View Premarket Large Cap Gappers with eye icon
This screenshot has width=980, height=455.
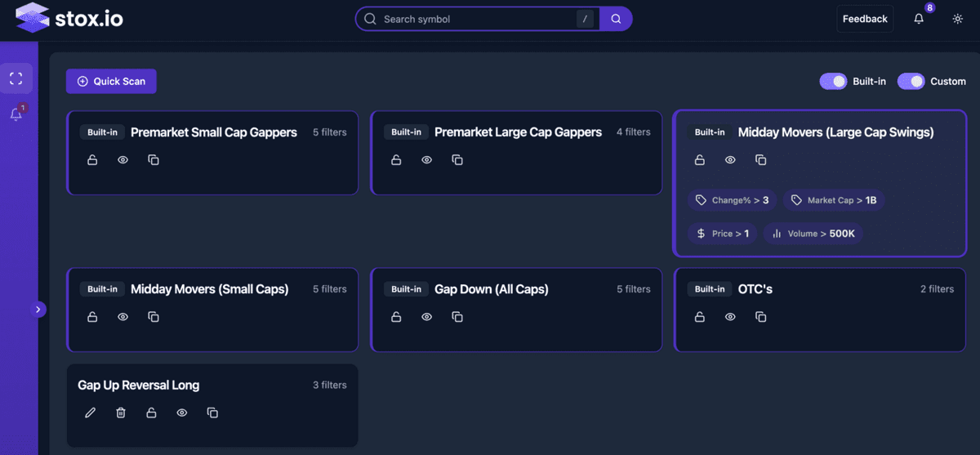click(x=426, y=160)
